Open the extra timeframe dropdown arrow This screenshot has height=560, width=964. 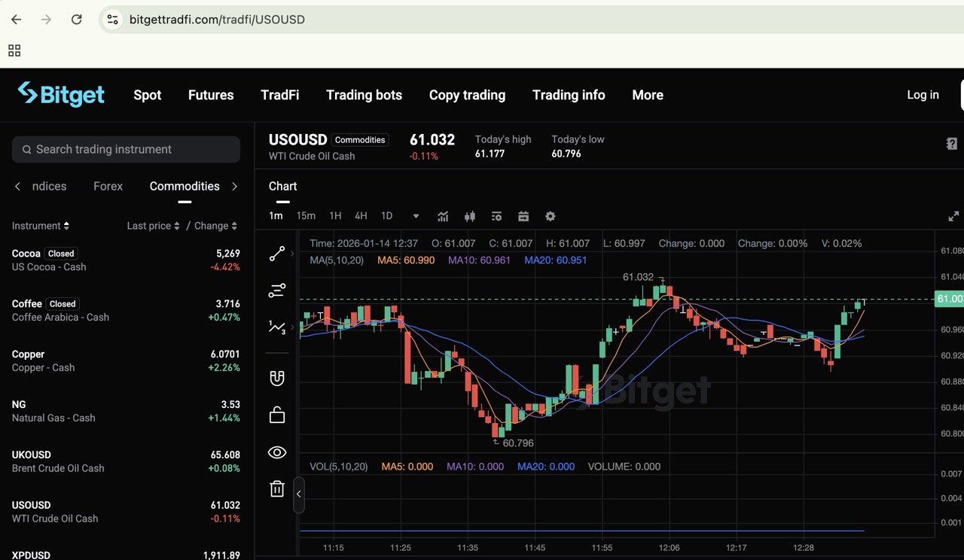point(416,216)
